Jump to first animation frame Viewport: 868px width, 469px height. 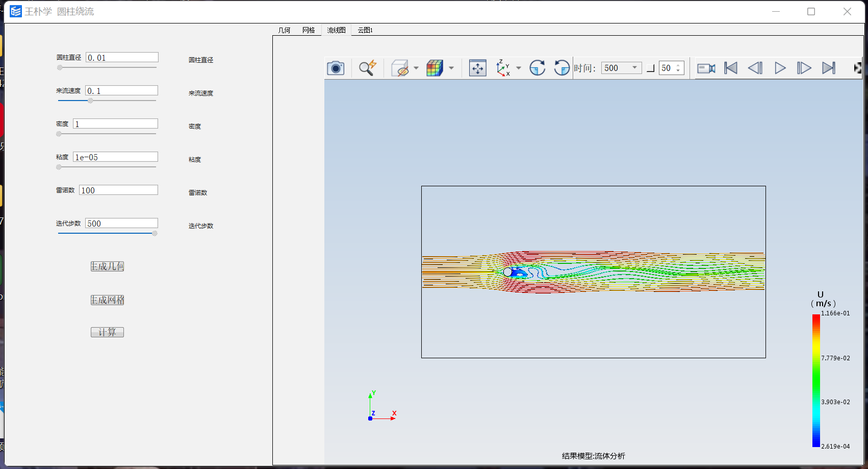(731, 68)
